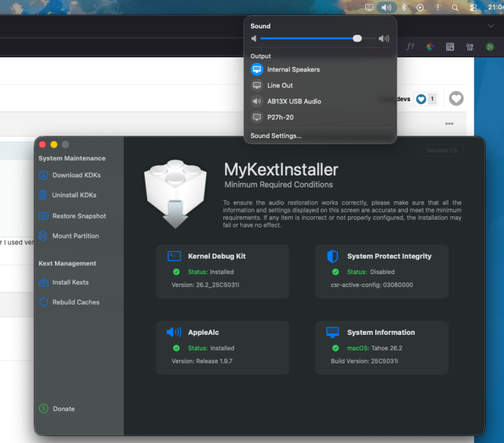Click the play circle menu bar icon

pyautogui.click(x=420, y=8)
